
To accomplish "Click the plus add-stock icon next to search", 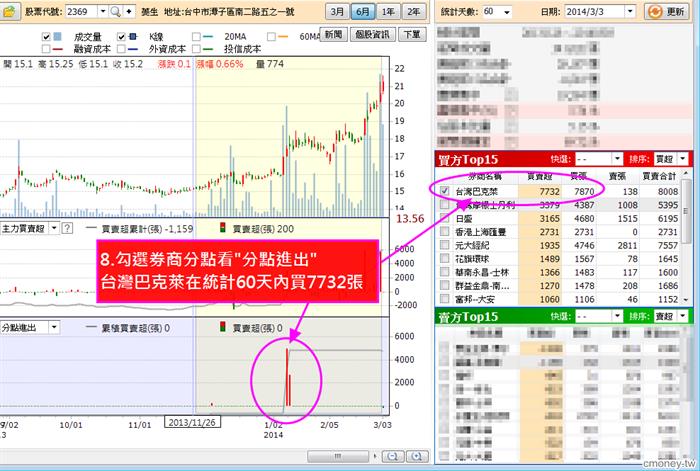I will (x=129, y=11).
